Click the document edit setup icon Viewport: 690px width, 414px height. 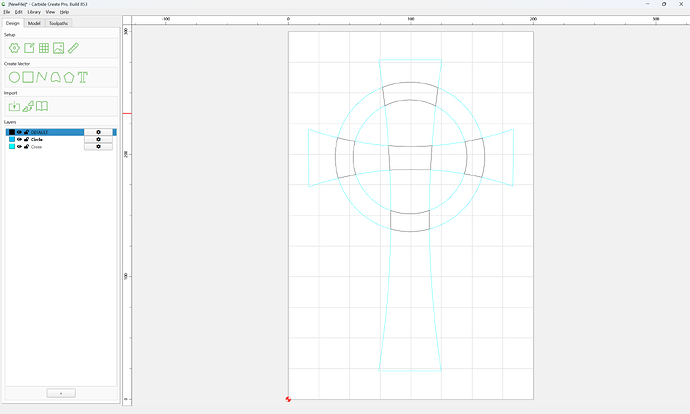point(29,48)
